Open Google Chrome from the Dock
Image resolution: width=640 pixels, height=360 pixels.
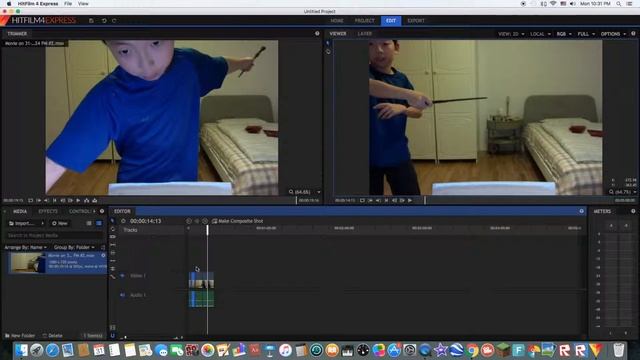pos(472,350)
